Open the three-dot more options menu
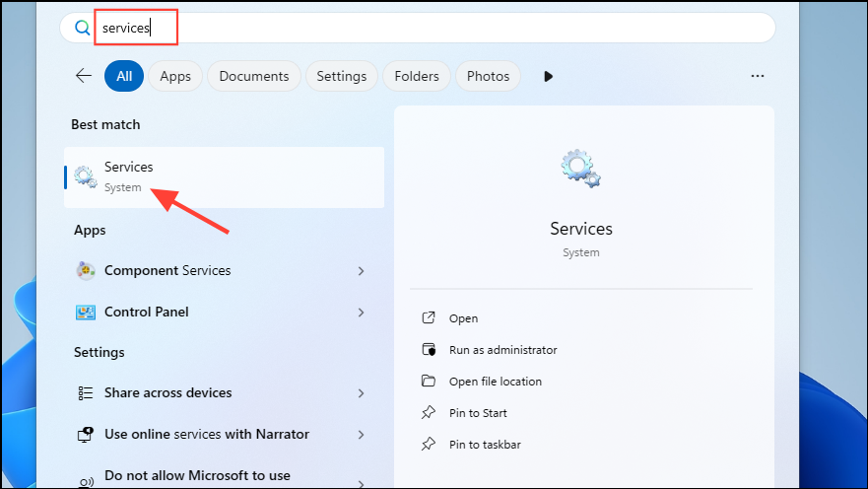The image size is (868, 489). (757, 76)
